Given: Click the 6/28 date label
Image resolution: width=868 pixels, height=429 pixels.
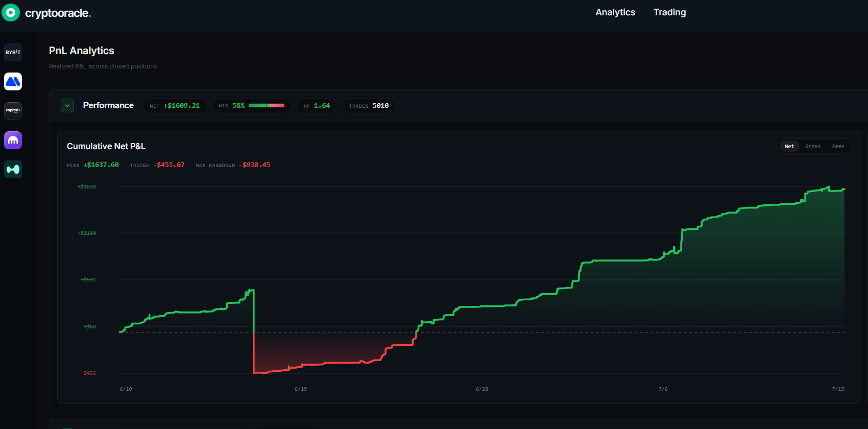Looking at the screenshot, I should coord(482,389).
